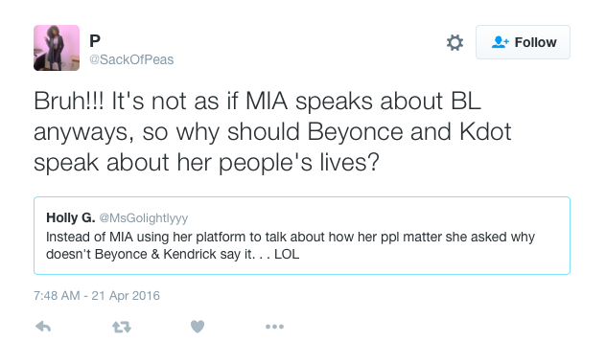This screenshot has height=364, width=606.
Task: Click the 7:48 AM timestamp link
Action: [57, 296]
